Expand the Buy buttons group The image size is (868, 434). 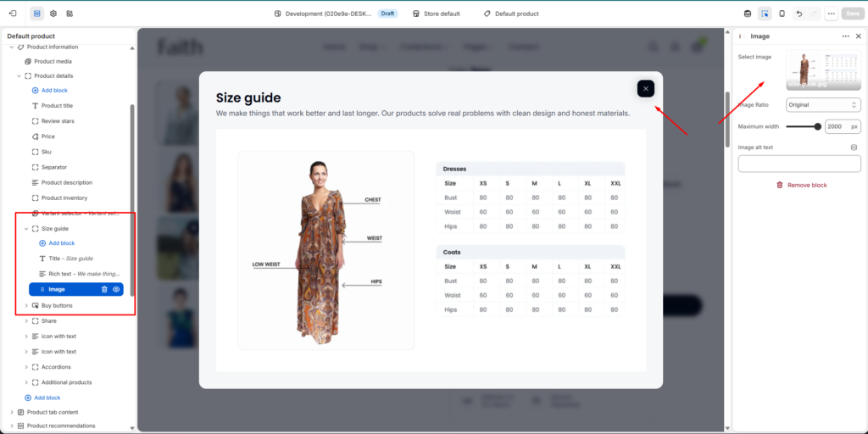pyautogui.click(x=26, y=305)
